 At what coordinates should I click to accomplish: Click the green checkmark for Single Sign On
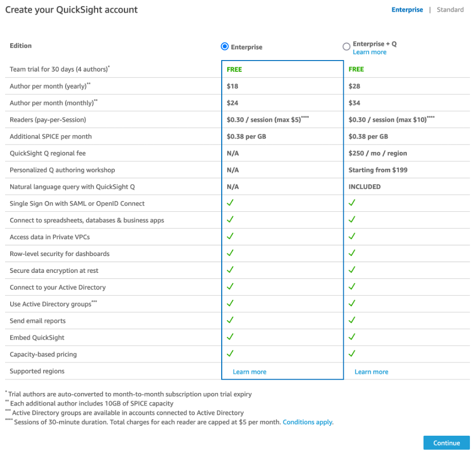pos(230,203)
